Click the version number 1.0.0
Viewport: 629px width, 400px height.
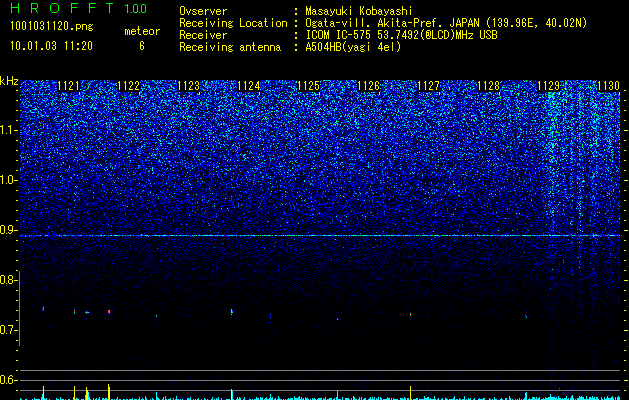[x=136, y=8]
